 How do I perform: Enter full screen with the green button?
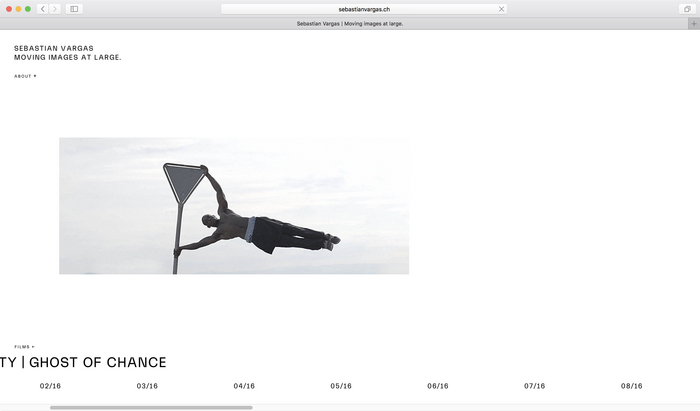(x=28, y=9)
